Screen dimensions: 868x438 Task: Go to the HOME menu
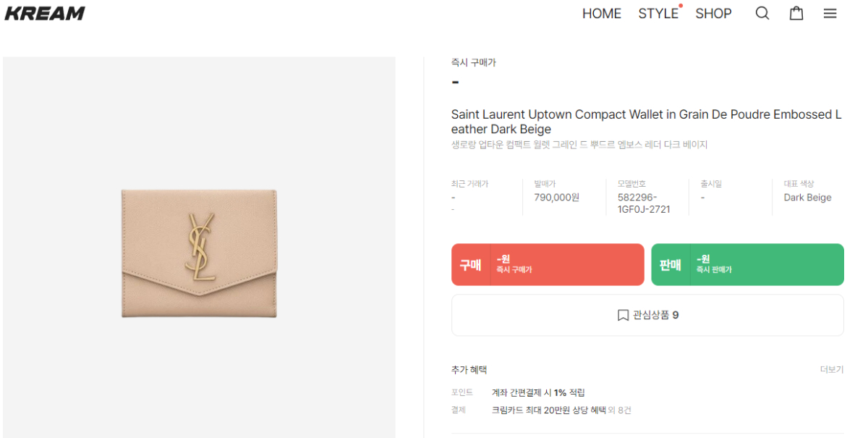(x=602, y=13)
